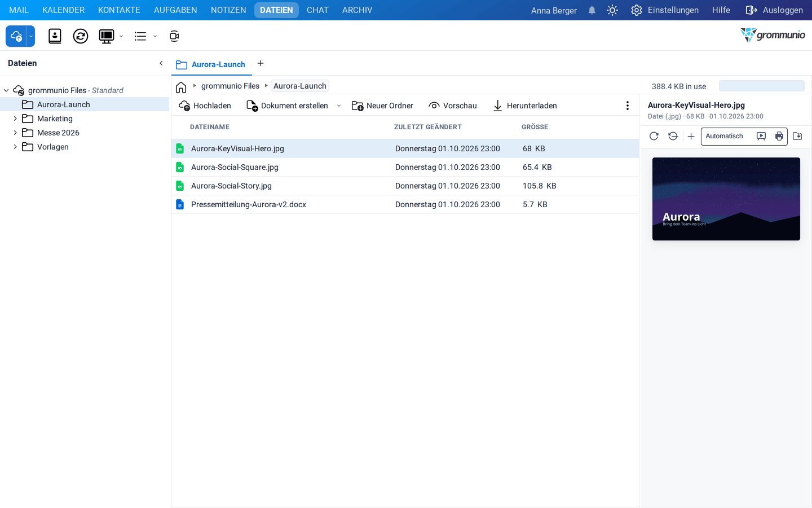Click the Hochladen upload button
This screenshot has height=508, width=812.
point(205,106)
